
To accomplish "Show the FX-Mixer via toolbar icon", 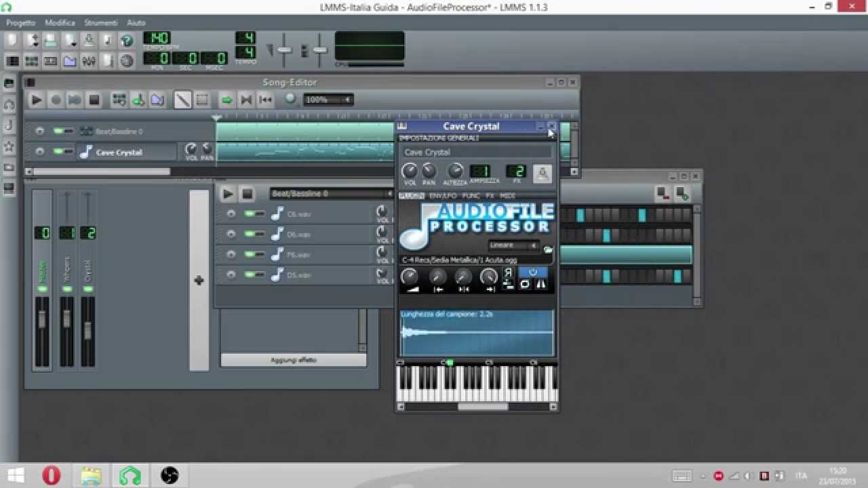I will 89,61.
